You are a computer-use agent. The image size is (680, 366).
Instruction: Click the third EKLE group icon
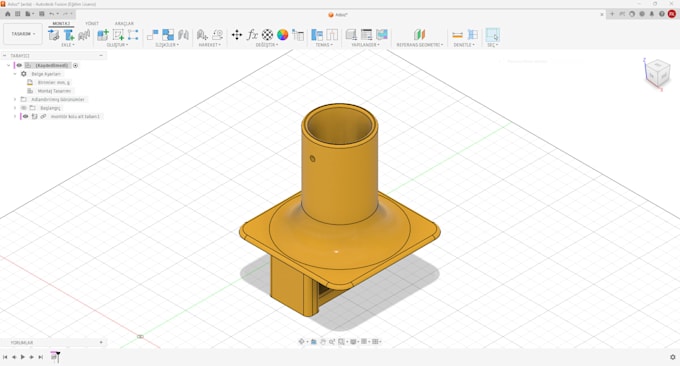[84, 35]
